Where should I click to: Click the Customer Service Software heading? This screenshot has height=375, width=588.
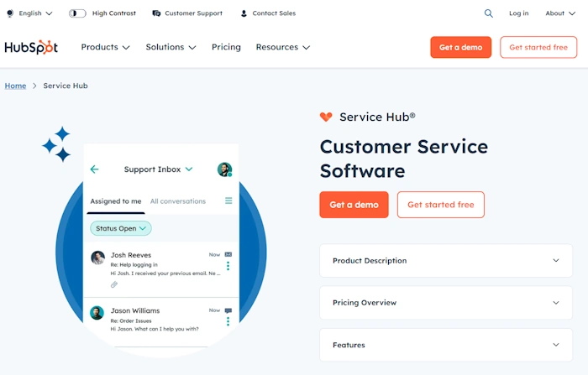pyautogui.click(x=404, y=159)
